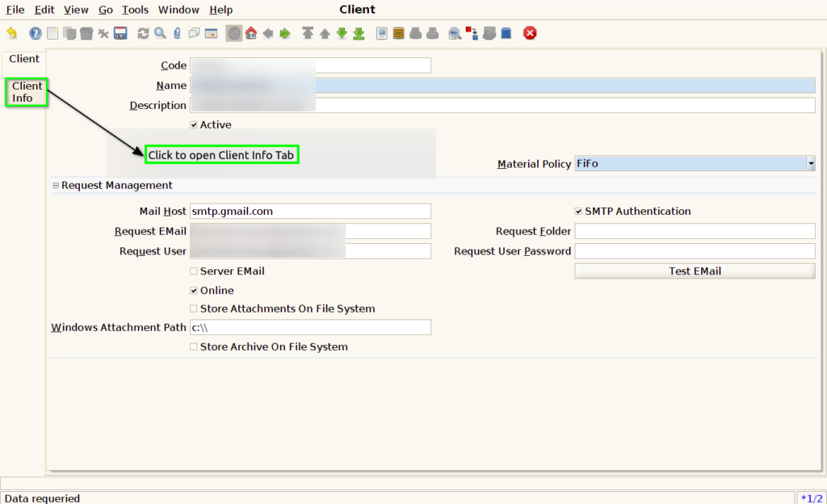Image resolution: width=827 pixels, height=504 pixels.
Task: Click the Request User Password field
Action: (695, 251)
